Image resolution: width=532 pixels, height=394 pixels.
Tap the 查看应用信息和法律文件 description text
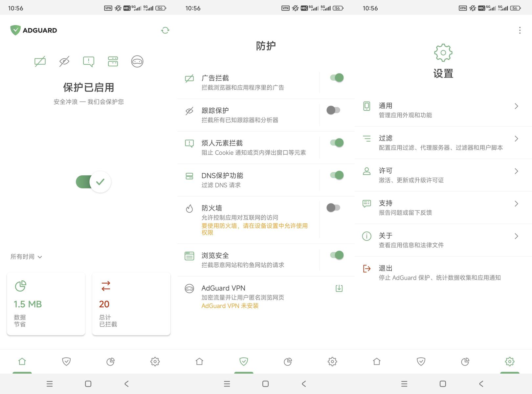(411, 245)
